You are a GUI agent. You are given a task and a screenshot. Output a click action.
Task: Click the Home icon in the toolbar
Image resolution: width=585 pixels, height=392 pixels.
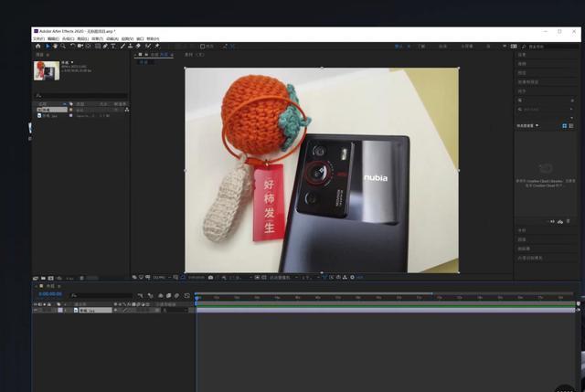37,46
